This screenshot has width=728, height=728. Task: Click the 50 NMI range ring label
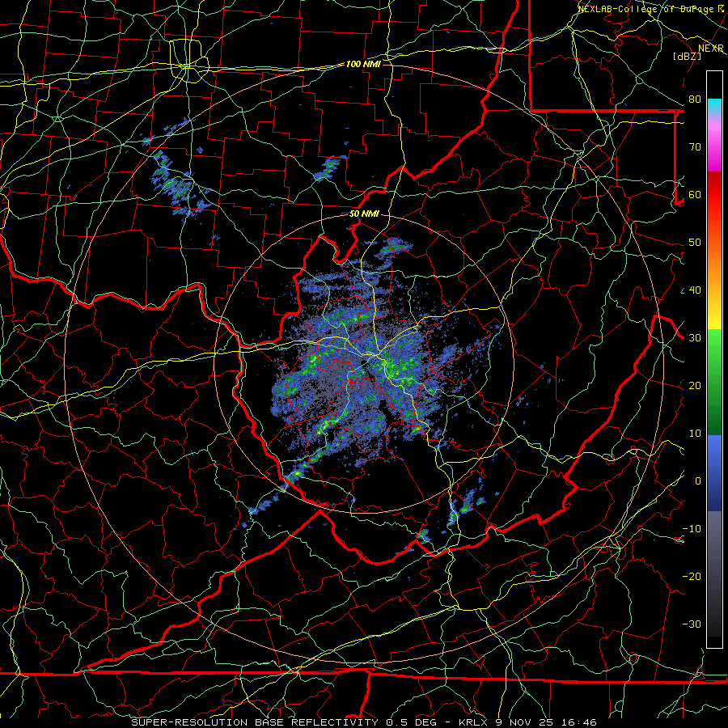coord(364,214)
